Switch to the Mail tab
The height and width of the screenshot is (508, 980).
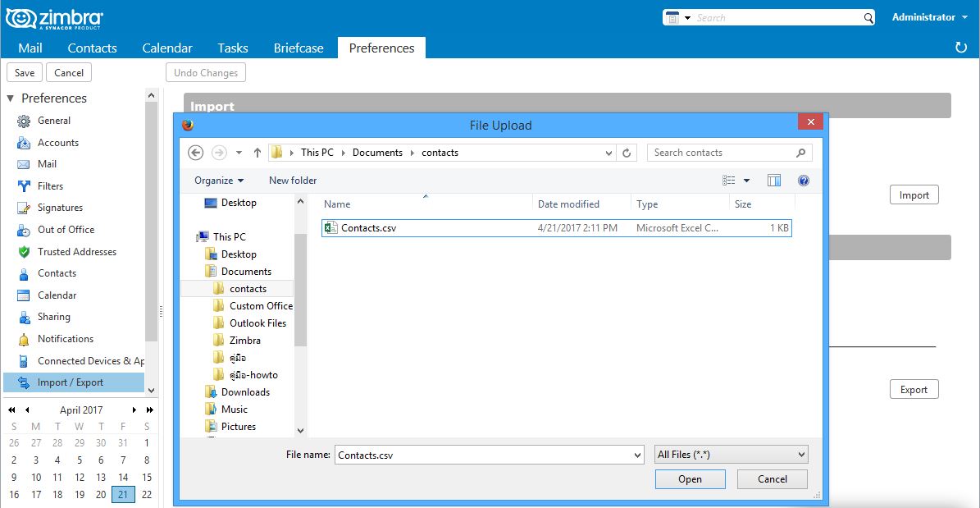point(30,48)
